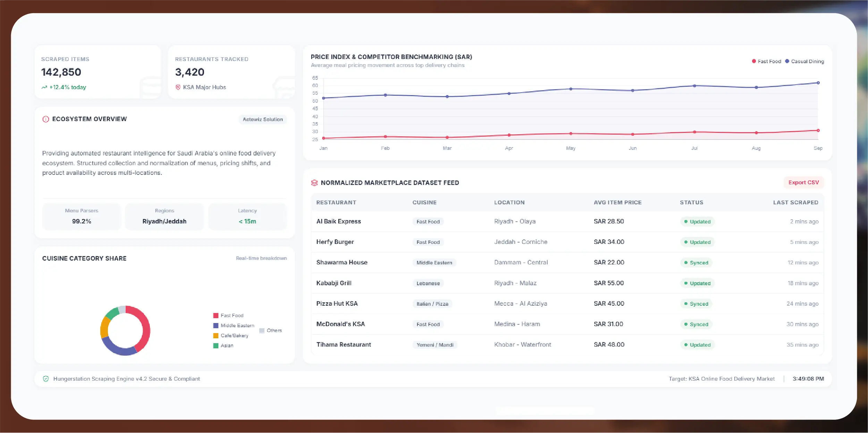Click the 3:49:08 PM clock in footer
This screenshot has width=868, height=433.
tap(808, 379)
